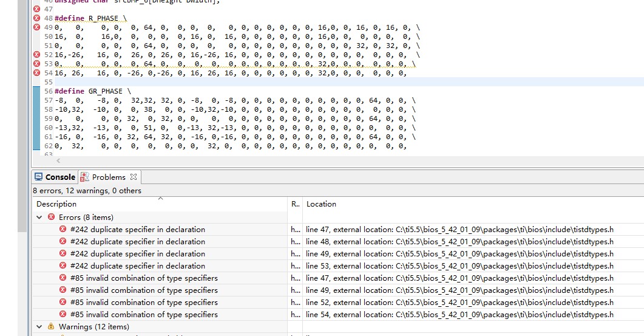This screenshot has height=336, width=644.
Task: Click line number 57 in the gutter
Action: click(49, 100)
